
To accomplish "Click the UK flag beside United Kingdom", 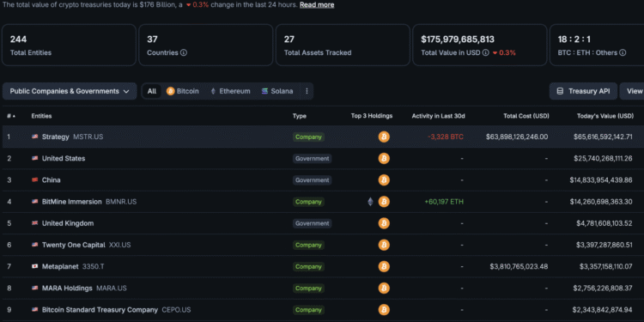I will point(35,223).
